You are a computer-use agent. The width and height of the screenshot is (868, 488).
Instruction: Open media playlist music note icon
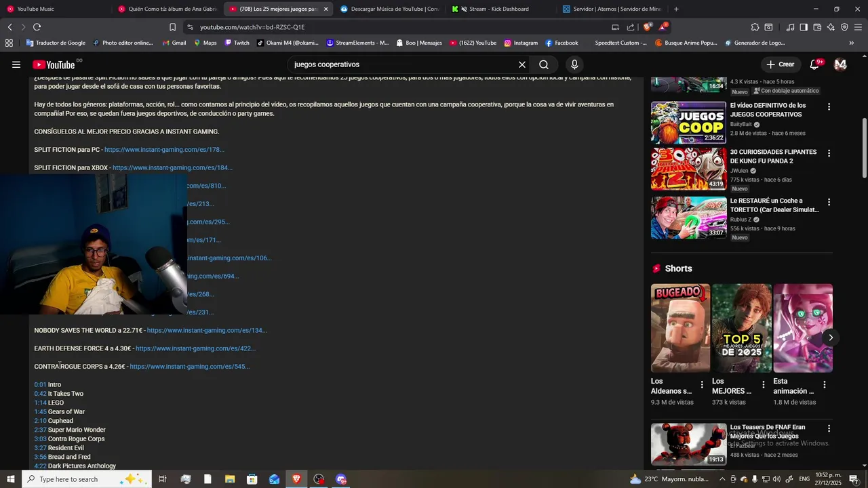tap(790, 27)
